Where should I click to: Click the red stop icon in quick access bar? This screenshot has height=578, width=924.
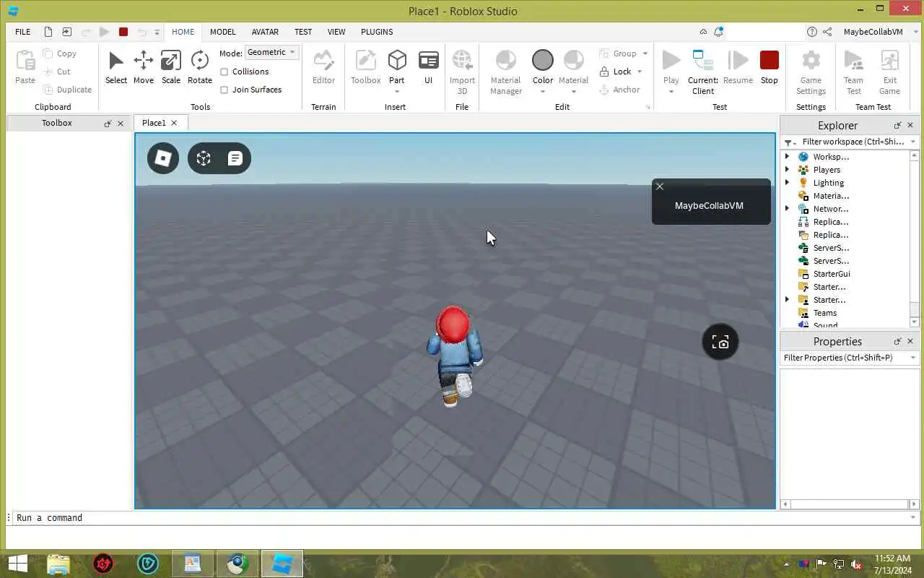123,32
